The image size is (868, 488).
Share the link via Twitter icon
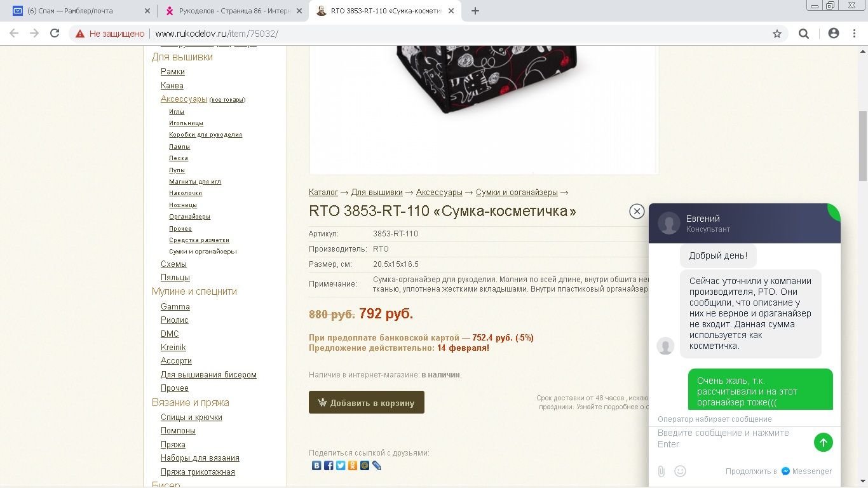click(x=341, y=466)
